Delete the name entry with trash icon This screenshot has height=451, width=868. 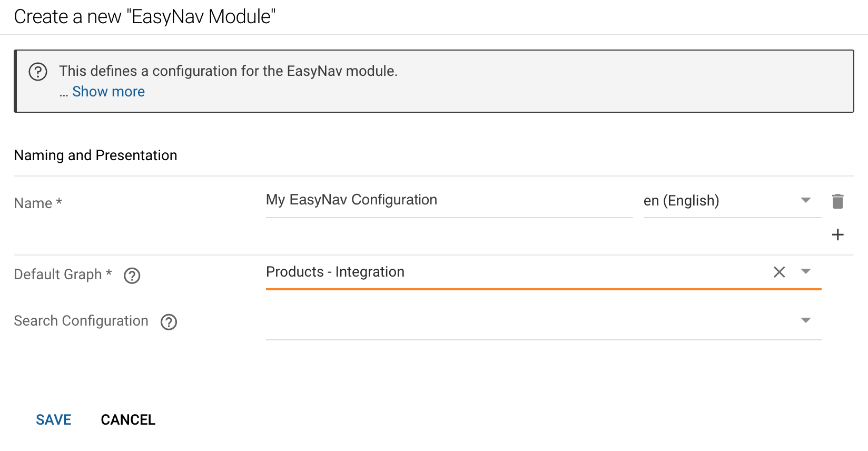[x=837, y=201]
